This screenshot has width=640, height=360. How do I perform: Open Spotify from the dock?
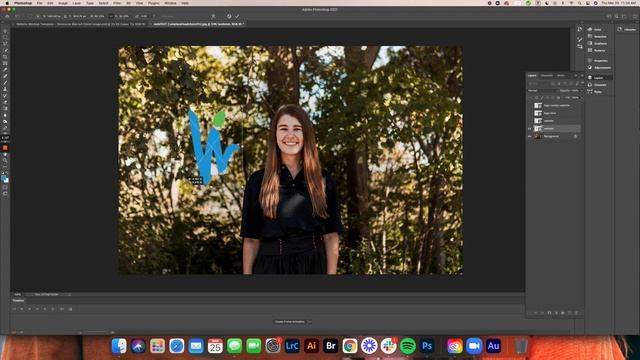408,346
